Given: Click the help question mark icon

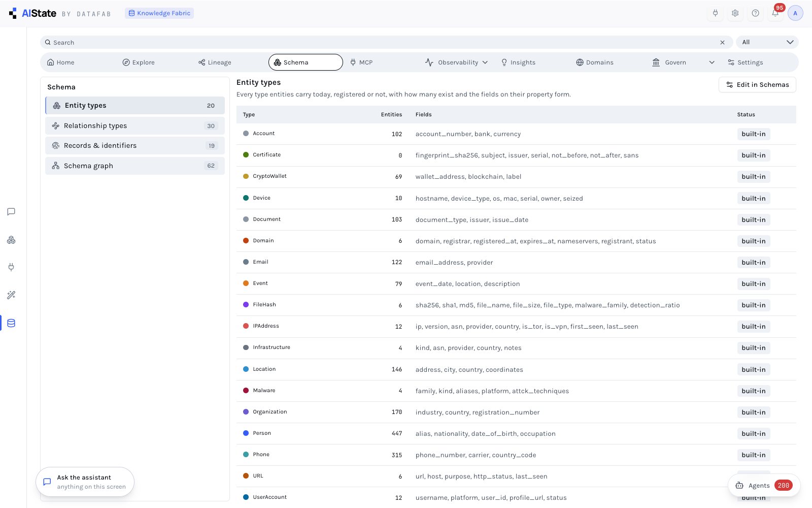Looking at the screenshot, I should pos(755,13).
